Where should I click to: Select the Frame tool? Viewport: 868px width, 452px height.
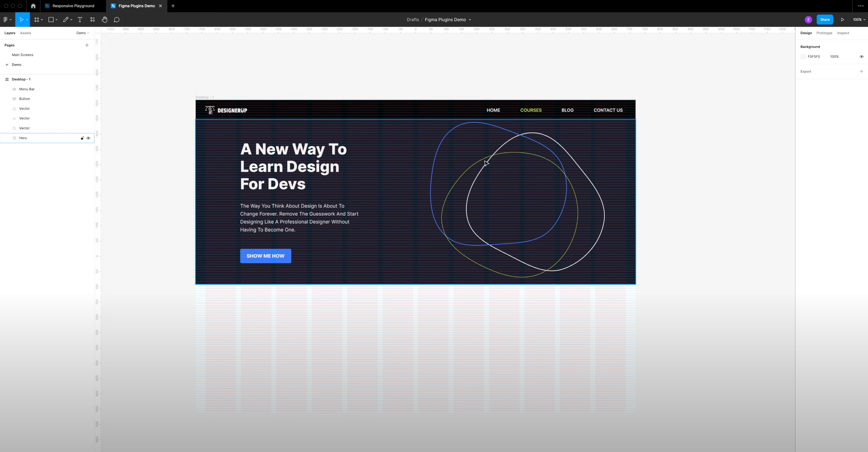point(37,20)
